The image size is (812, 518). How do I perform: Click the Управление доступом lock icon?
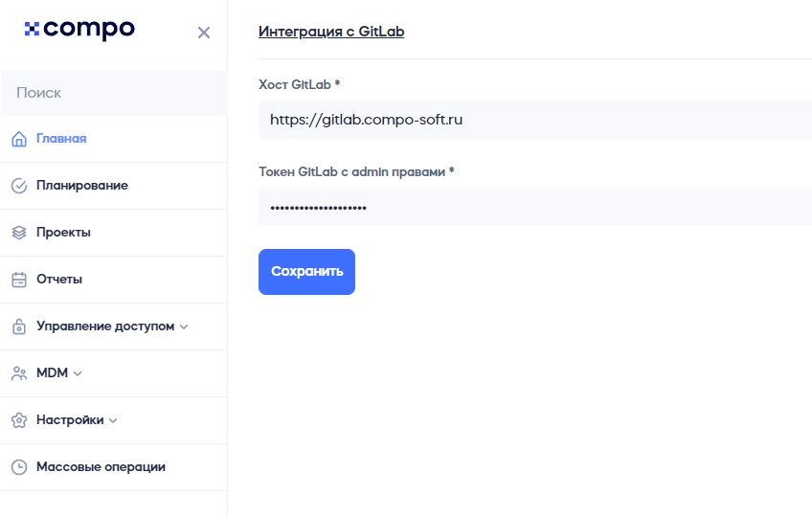19,327
